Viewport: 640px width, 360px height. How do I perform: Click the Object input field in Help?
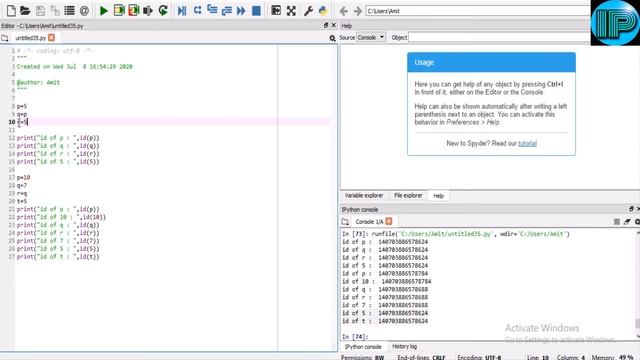click(x=499, y=38)
